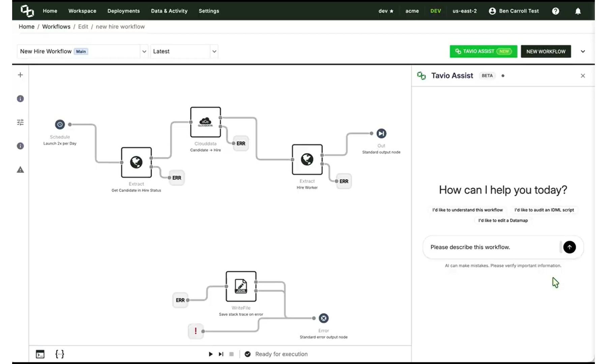Close the Tavio Assist panel
607x364 pixels.
tap(583, 76)
